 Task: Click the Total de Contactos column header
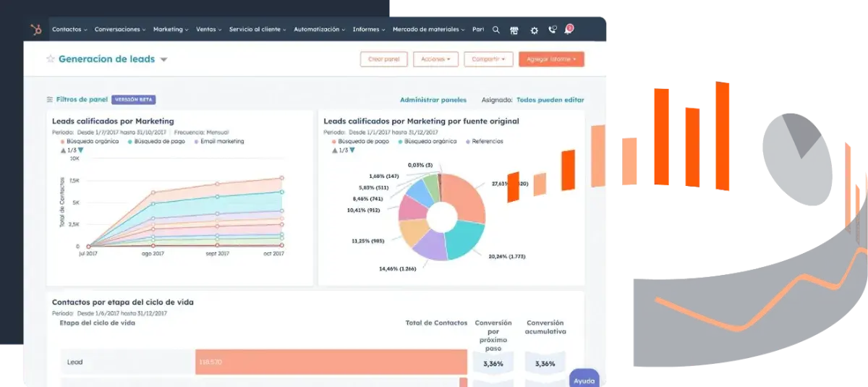pyautogui.click(x=436, y=323)
